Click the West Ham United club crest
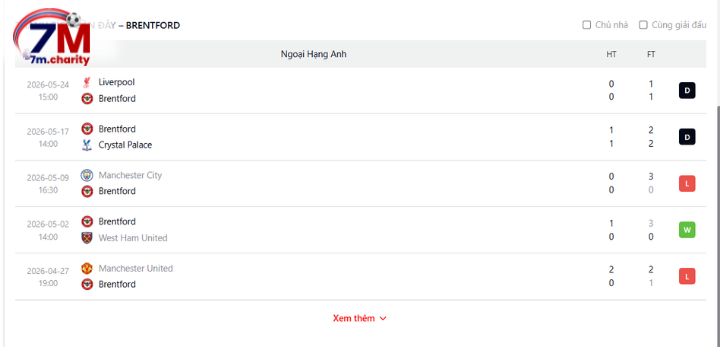This screenshot has height=360, width=720. pos(87,238)
